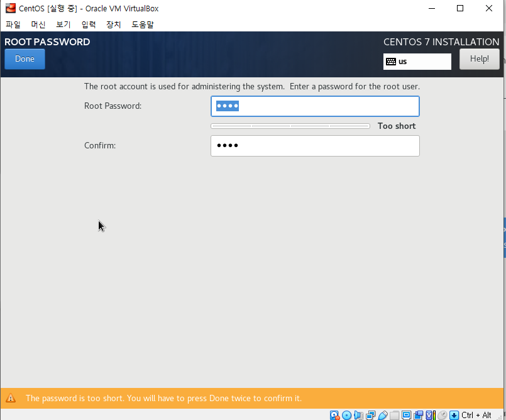
Task: Open the 도움말 menu
Action: 143,25
